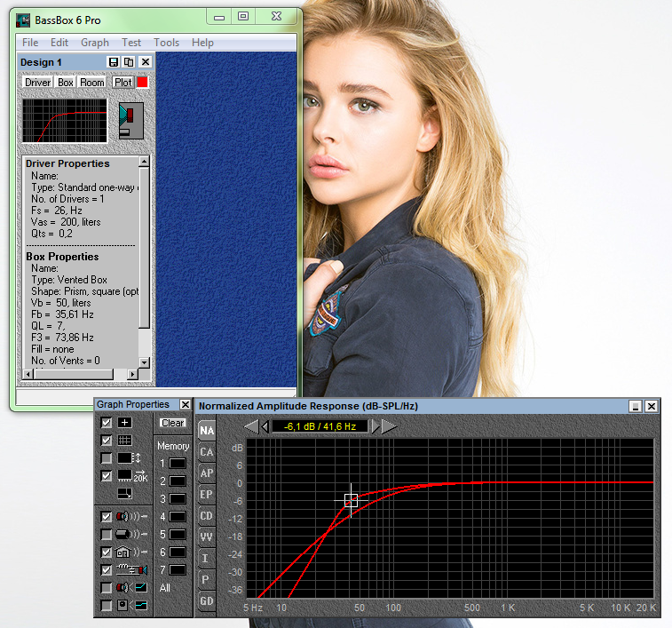Select memory slot 3 swatch
This screenshot has height=628, width=672.
point(178,499)
